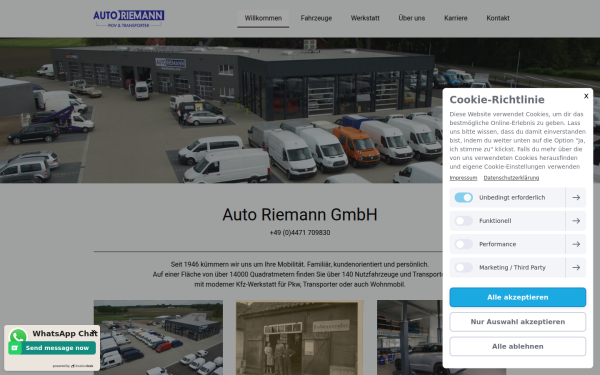Click the Cookie-Richtlinie heading
Image resolution: width=600 pixels, height=375 pixels.
(497, 99)
